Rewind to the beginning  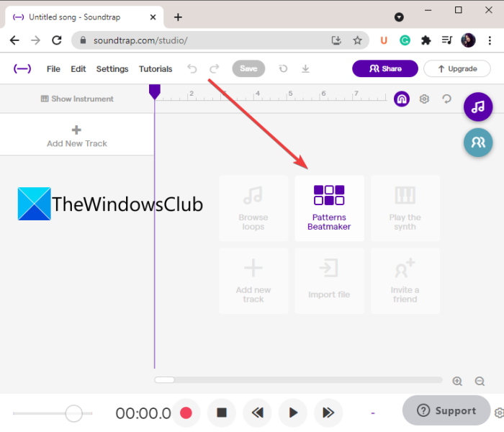pos(257,413)
